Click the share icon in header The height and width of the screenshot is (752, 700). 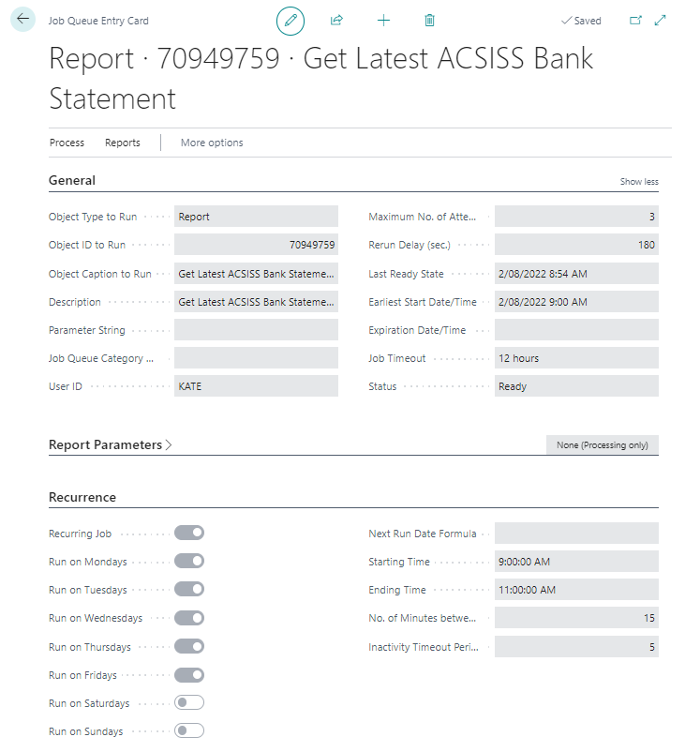(x=336, y=21)
